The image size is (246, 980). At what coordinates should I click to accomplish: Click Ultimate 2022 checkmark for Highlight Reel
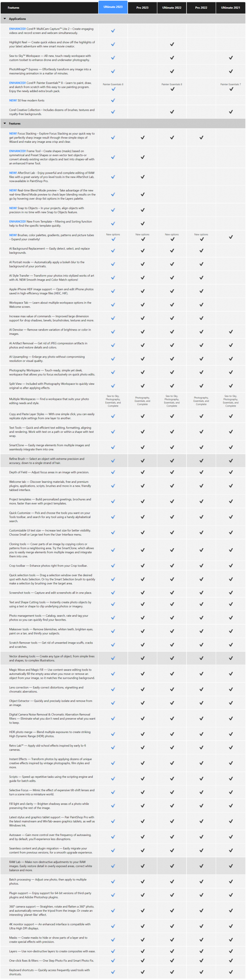(172, 44)
